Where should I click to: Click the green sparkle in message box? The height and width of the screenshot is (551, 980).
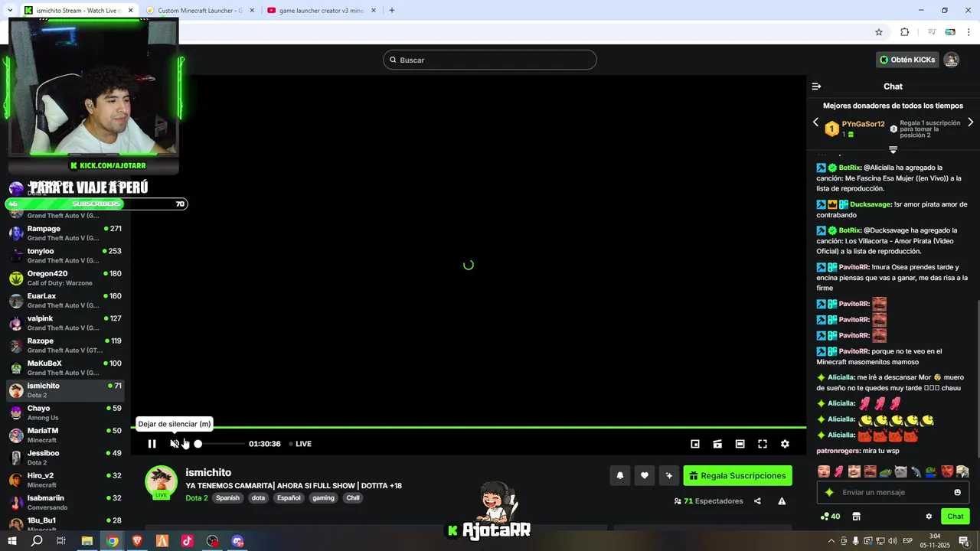pyautogui.click(x=828, y=492)
